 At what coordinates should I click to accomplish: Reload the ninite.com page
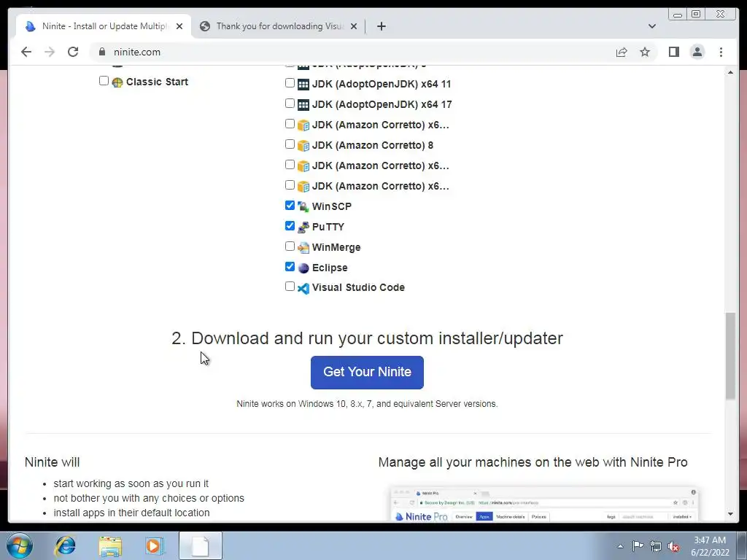point(73,52)
